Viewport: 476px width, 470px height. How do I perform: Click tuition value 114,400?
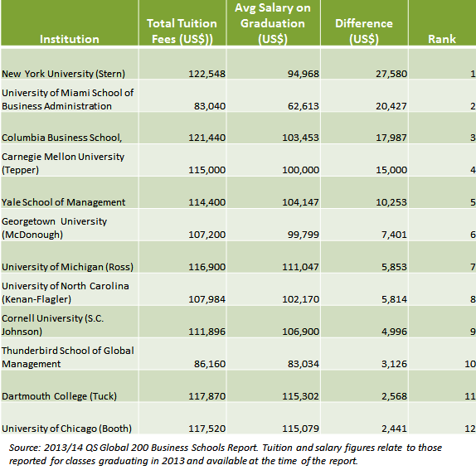coord(206,202)
